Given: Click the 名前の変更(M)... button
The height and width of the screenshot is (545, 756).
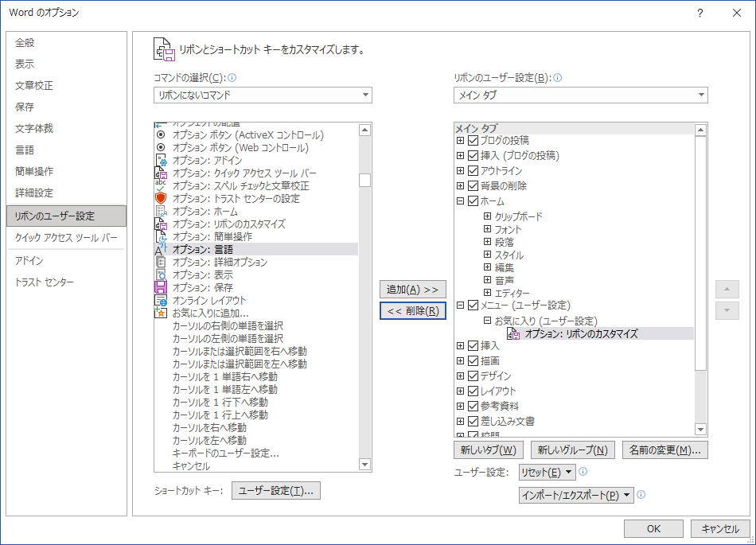Looking at the screenshot, I should [664, 450].
